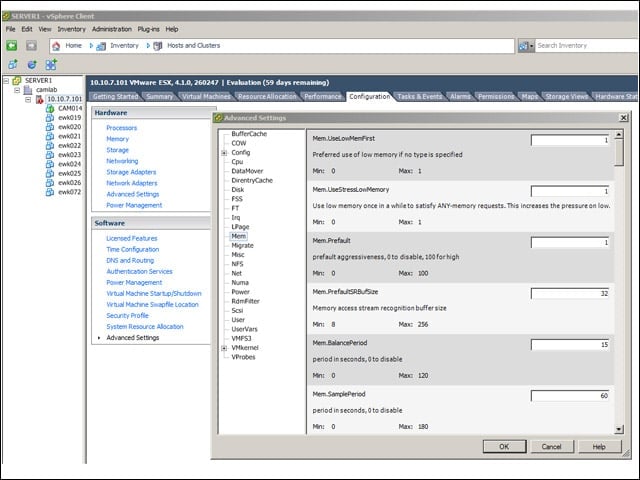640x480 pixels.
Task: Select the VMFS3 category in the tree
Action: 241,338
